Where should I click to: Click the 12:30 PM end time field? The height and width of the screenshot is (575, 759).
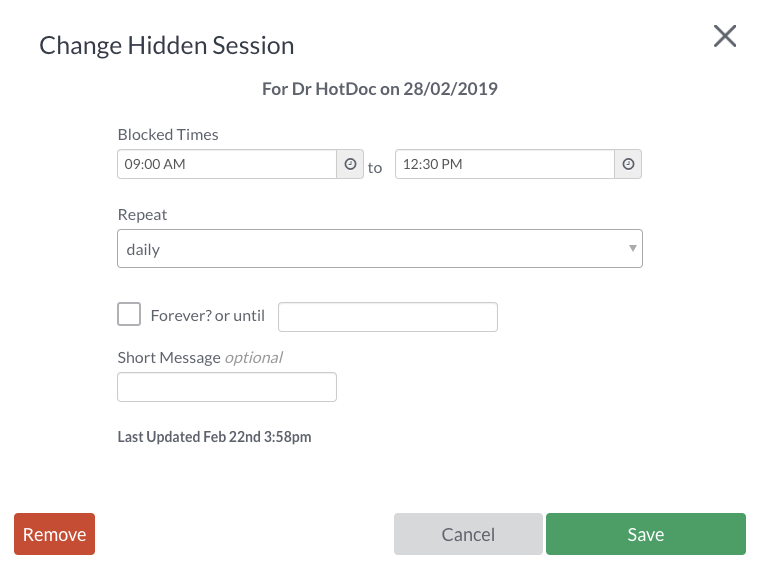click(x=505, y=164)
